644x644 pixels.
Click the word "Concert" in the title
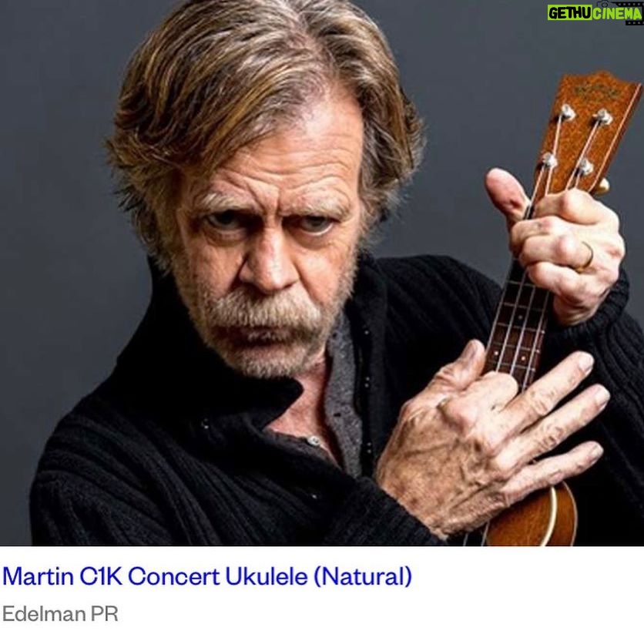(173, 576)
